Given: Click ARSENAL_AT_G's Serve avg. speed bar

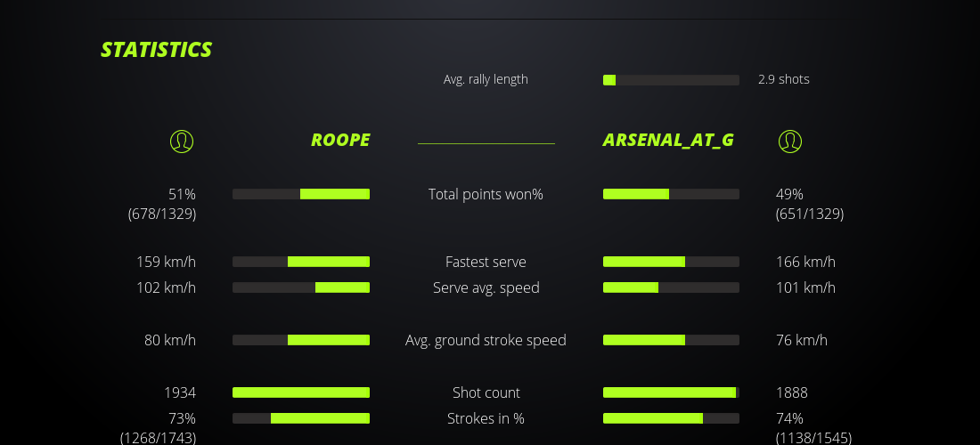Looking at the screenshot, I should [671, 287].
